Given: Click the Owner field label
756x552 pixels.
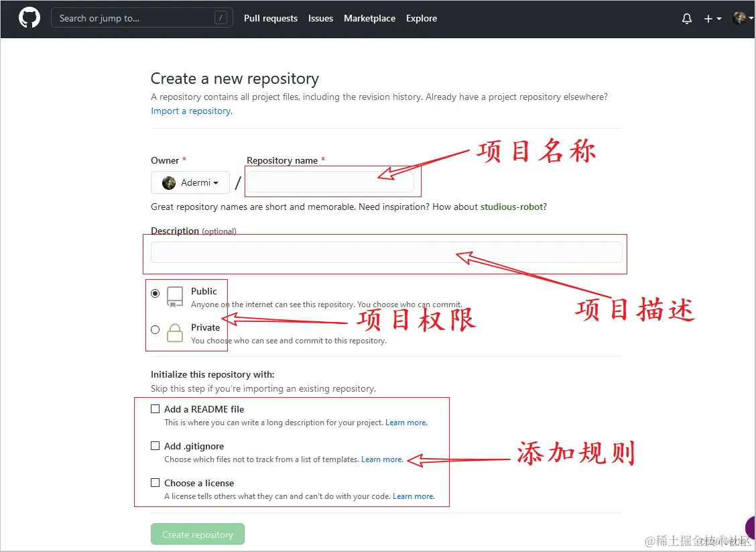Looking at the screenshot, I should click(x=165, y=161).
